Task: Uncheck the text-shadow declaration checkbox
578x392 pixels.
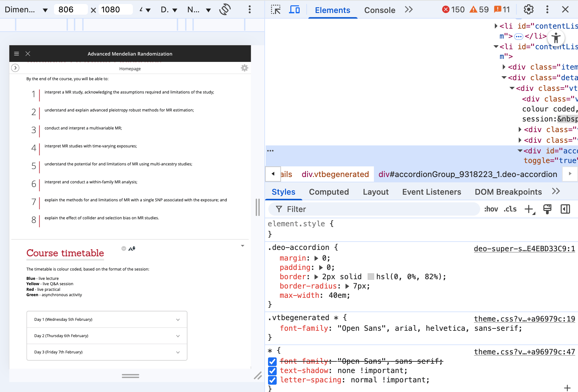Action: 272,371
